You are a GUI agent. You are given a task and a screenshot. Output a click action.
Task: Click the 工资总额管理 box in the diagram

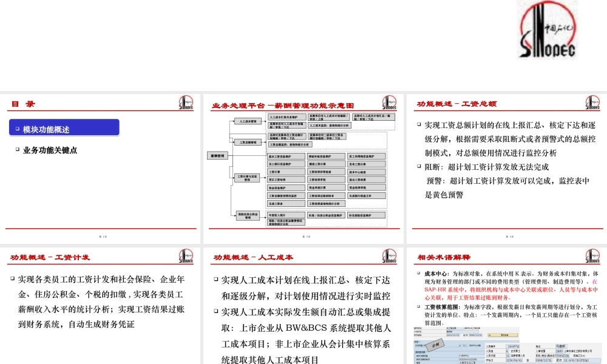tap(248, 142)
